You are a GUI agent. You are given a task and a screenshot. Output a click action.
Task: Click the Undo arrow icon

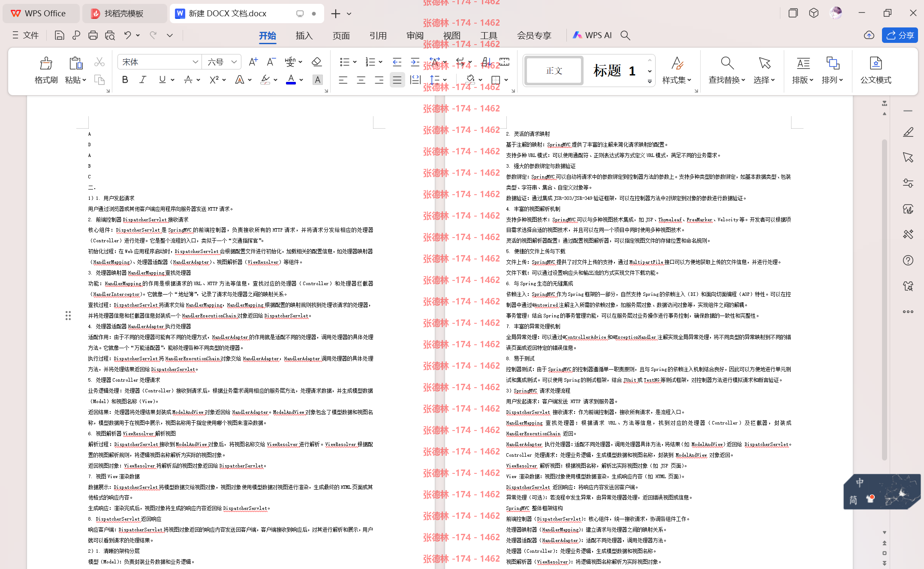pyautogui.click(x=127, y=35)
